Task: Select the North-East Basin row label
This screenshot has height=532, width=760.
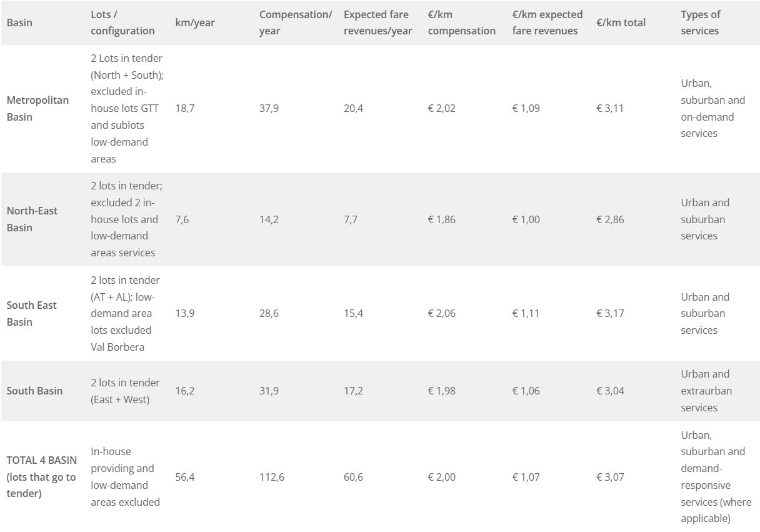Action: tap(32, 219)
